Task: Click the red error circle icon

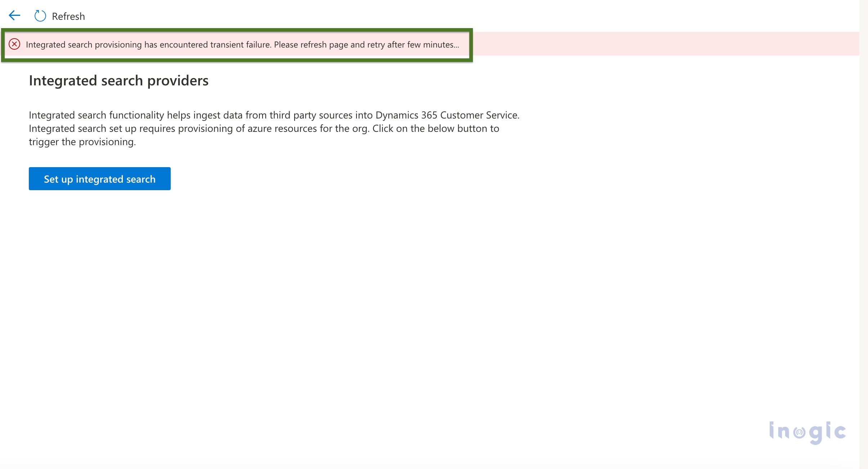Action: click(x=14, y=44)
